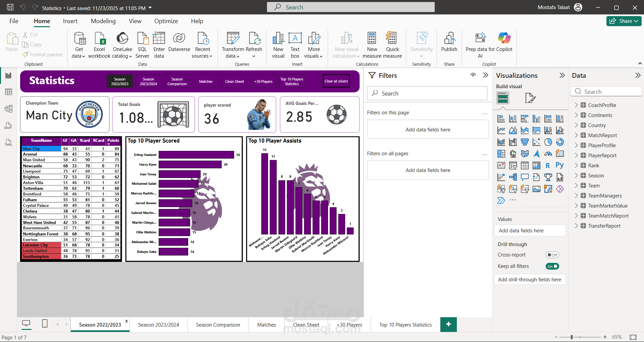Expand the TeamMarketValue table
Viewport: 644px width, 342px height.
[x=576, y=206]
